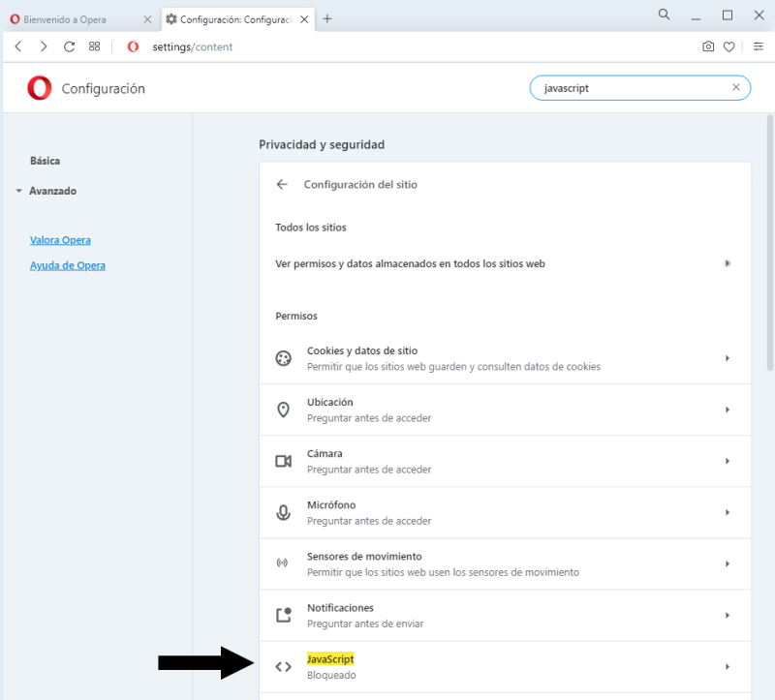Click the Ubicación location pin icon
Screen dimensions: 775x700
pyautogui.click(x=283, y=409)
